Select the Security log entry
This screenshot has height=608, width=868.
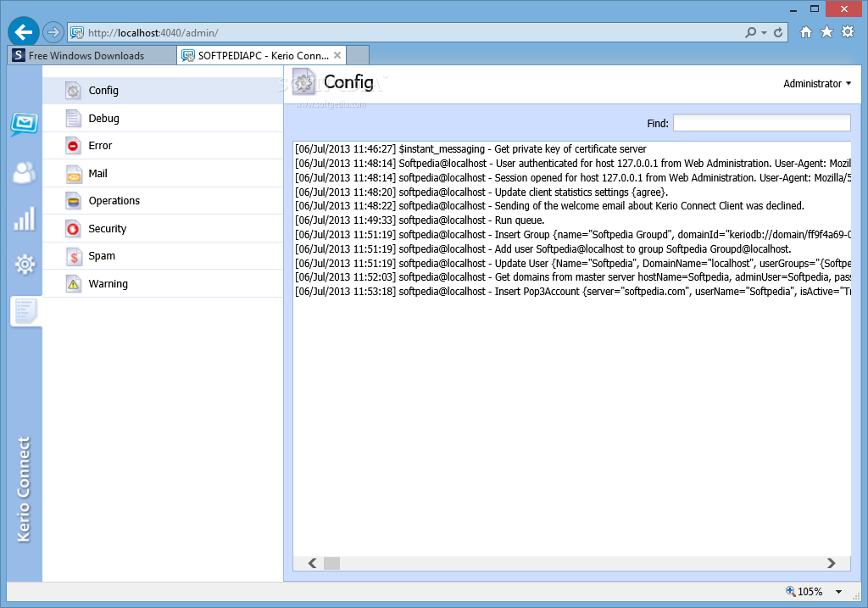[x=163, y=229]
